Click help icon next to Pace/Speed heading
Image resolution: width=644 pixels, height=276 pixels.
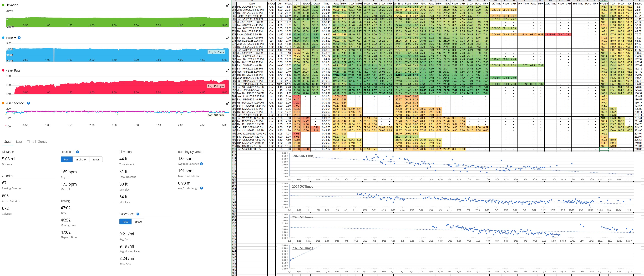coord(138,214)
